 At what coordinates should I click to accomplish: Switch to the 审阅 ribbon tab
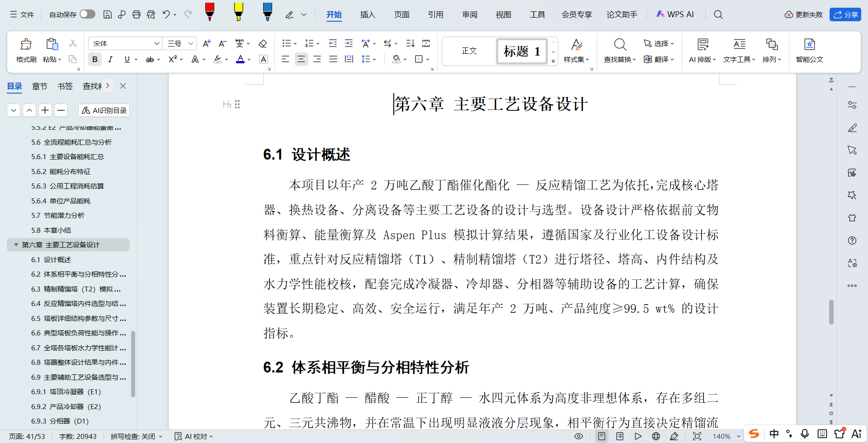coord(470,14)
